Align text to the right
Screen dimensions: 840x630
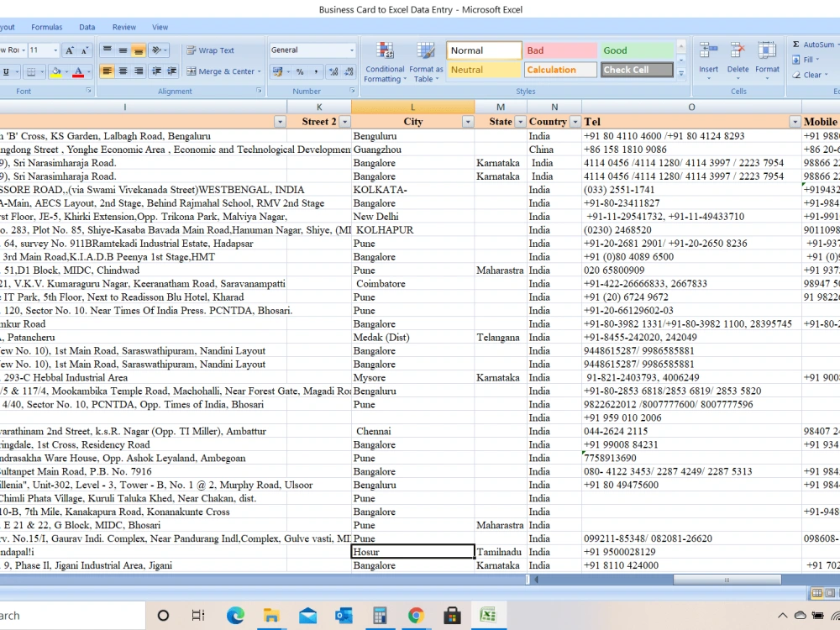(x=139, y=71)
